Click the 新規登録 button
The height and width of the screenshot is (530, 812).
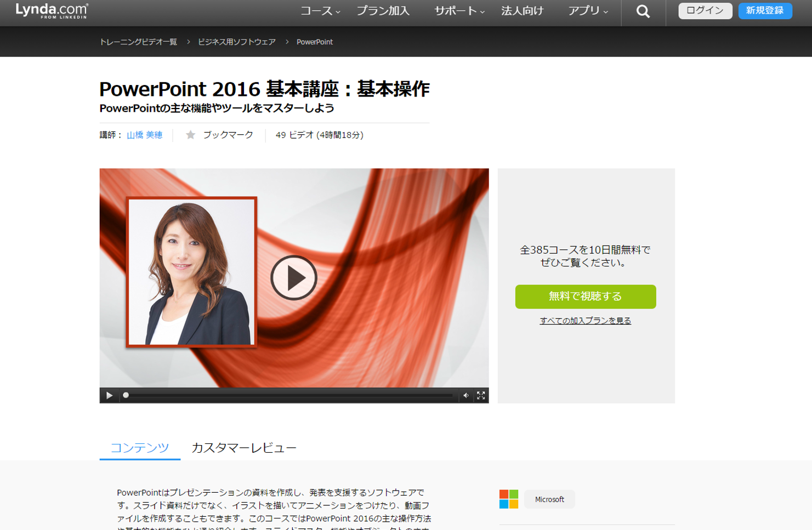765,11
